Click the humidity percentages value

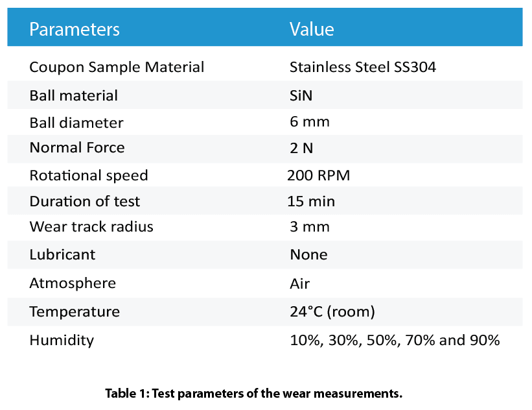(395, 340)
